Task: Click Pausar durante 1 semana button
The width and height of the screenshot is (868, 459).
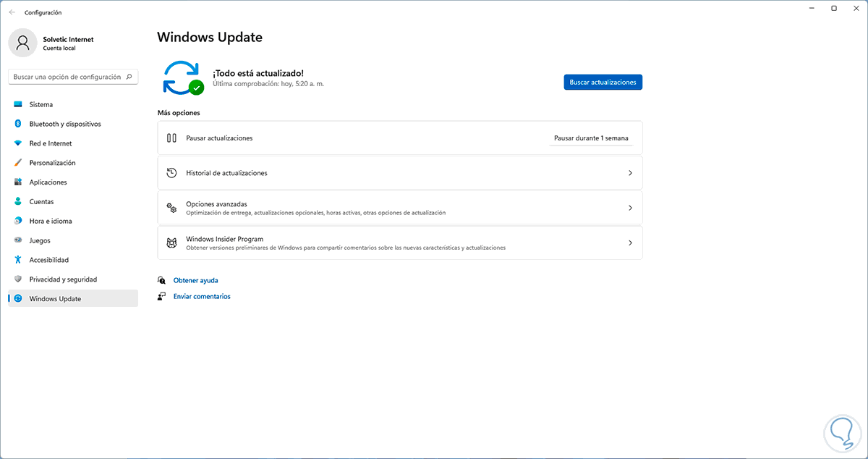Action: [x=591, y=138]
